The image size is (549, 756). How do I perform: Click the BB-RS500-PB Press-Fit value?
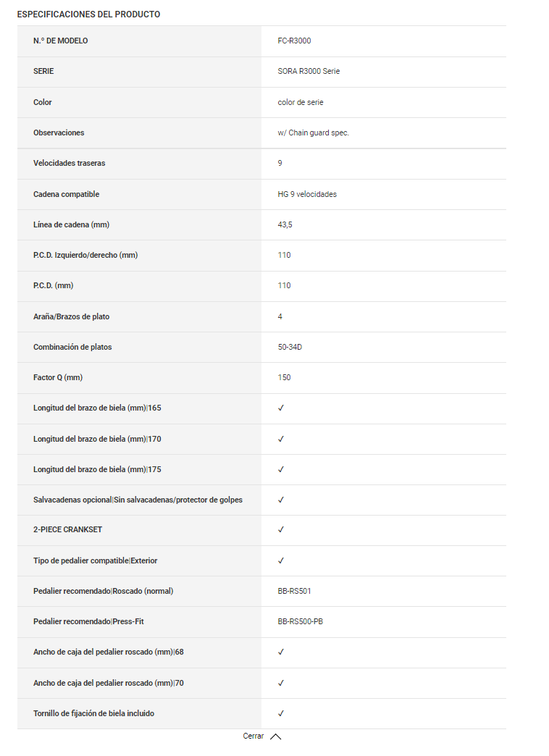(301, 621)
